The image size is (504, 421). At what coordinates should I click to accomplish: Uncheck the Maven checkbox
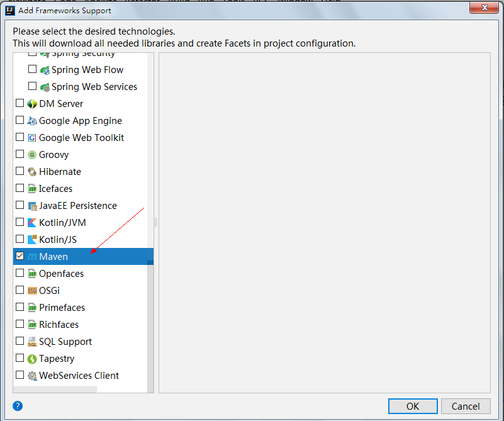pos(20,256)
